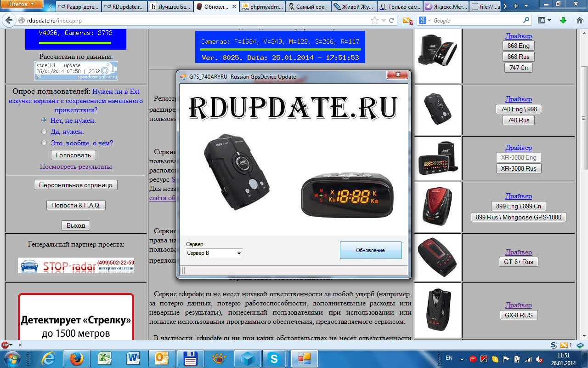Click the 'Новости & F.A.Q.' button
The width and height of the screenshot is (588, 368).
(x=76, y=205)
